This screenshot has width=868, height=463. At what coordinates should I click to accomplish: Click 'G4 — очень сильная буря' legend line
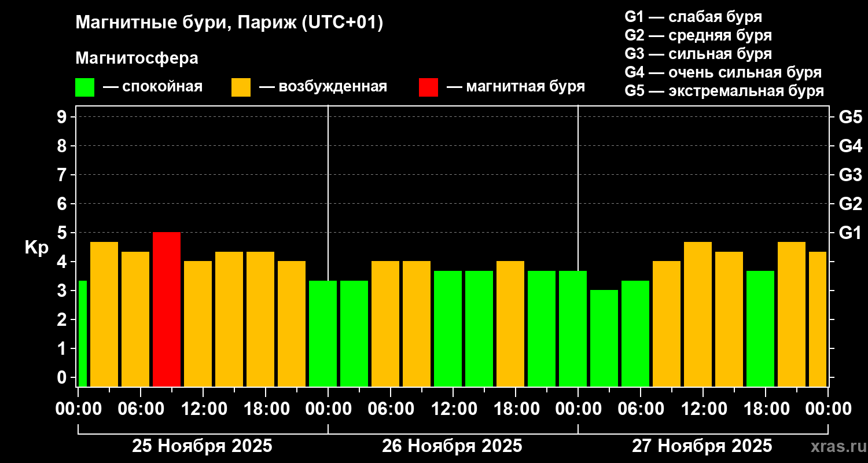(x=723, y=72)
